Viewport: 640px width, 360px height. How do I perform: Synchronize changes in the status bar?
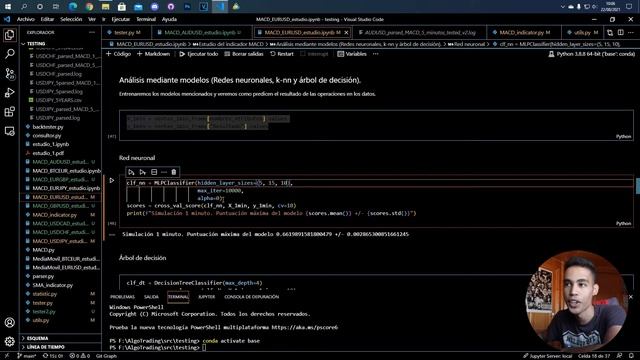coord(53,356)
